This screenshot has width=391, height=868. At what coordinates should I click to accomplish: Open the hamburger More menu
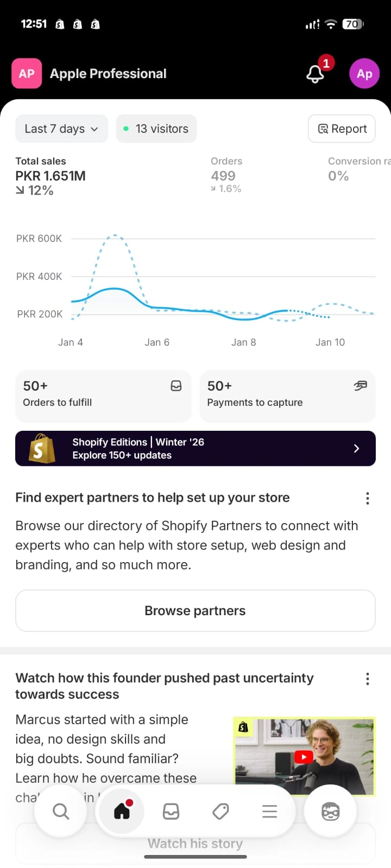pos(269,812)
